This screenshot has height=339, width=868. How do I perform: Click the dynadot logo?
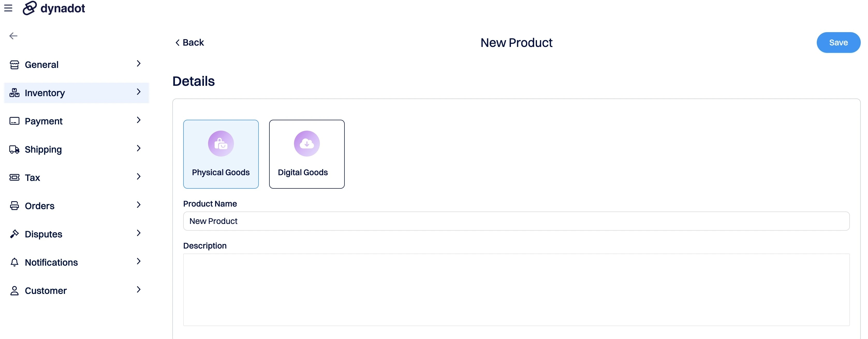(54, 8)
